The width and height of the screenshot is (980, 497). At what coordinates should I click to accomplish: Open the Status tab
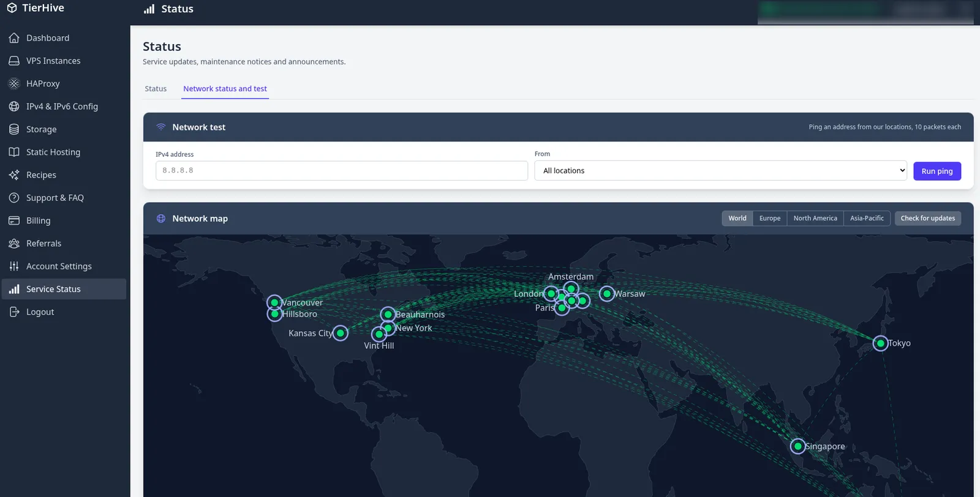click(156, 89)
